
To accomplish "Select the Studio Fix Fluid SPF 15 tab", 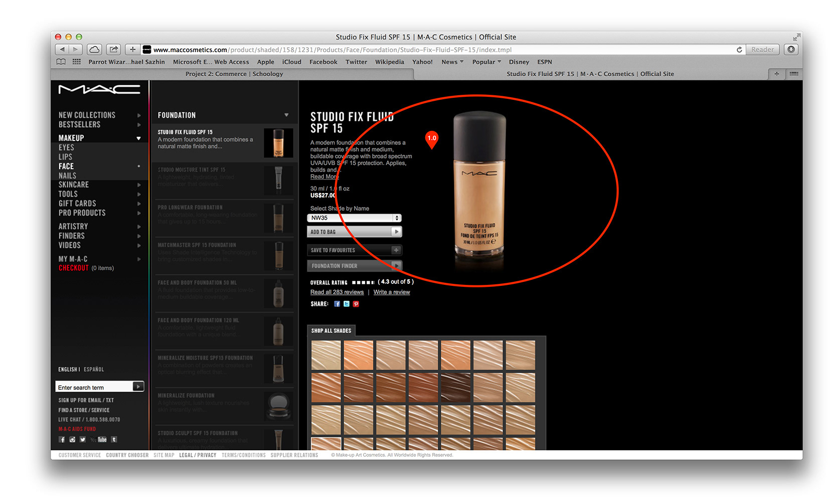I will [590, 74].
